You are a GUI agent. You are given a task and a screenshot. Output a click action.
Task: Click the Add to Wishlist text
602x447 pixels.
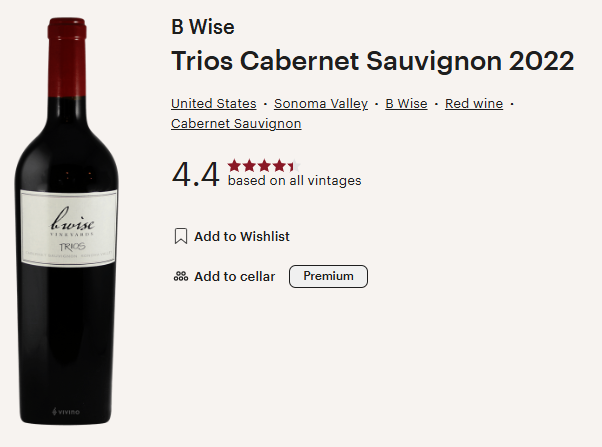242,237
